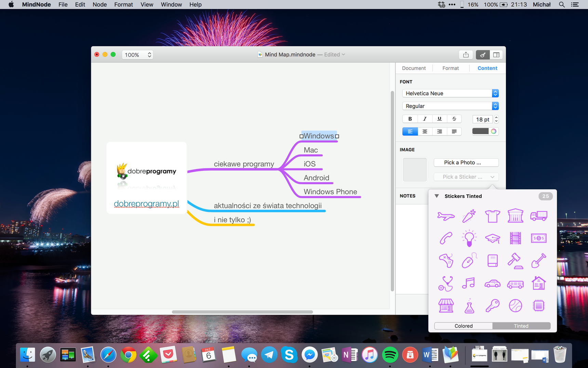Open the Helvetica Neue font dropdown
Screen dimensions: 588x368
coord(450,93)
